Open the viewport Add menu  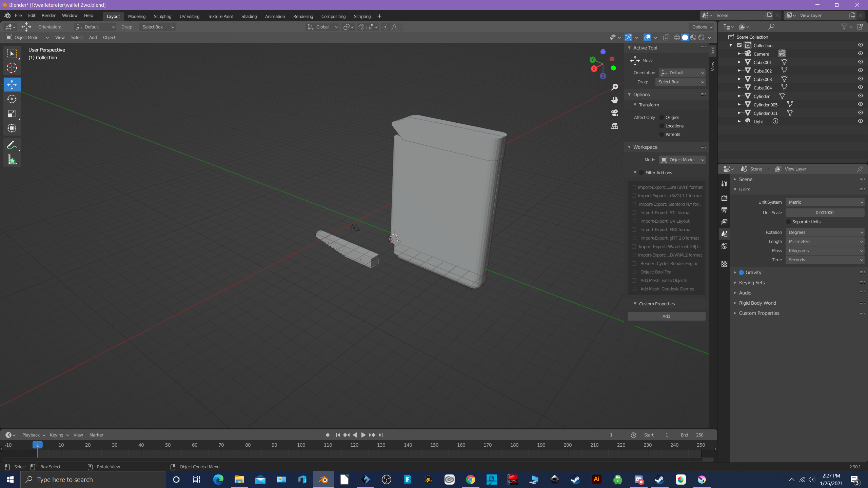click(93, 37)
